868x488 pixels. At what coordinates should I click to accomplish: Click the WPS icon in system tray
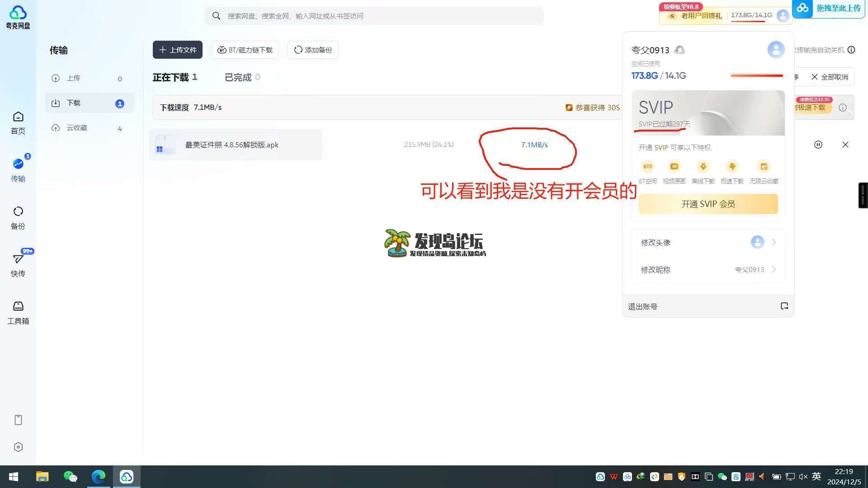pyautogui.click(x=614, y=477)
